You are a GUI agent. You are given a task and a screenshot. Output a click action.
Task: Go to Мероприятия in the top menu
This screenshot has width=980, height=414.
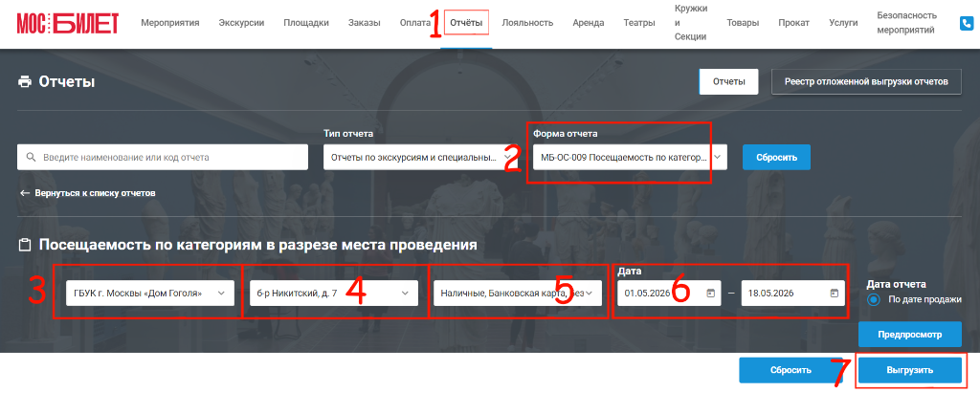point(170,23)
